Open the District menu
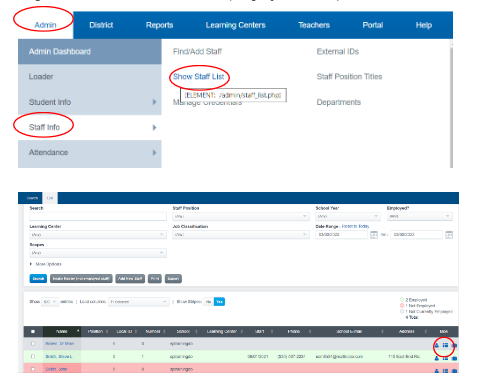 (101, 25)
